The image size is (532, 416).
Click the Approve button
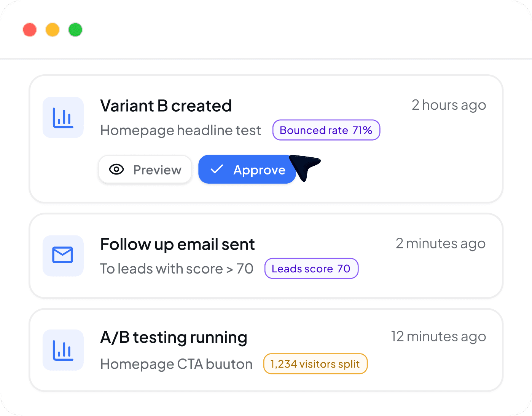(247, 169)
